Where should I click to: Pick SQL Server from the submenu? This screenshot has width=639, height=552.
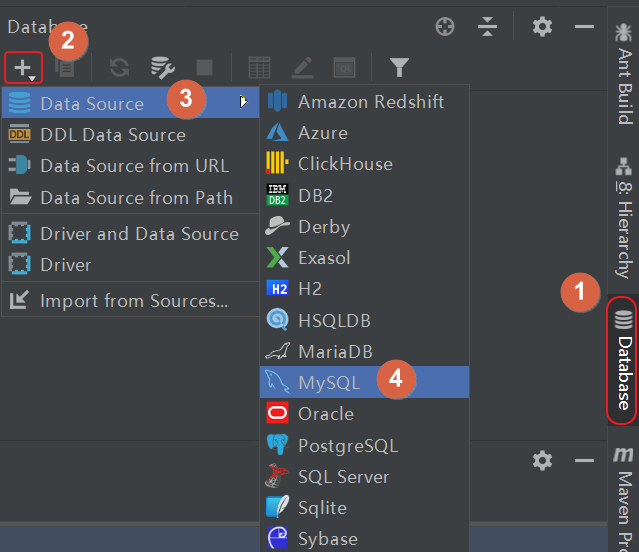coord(365,476)
